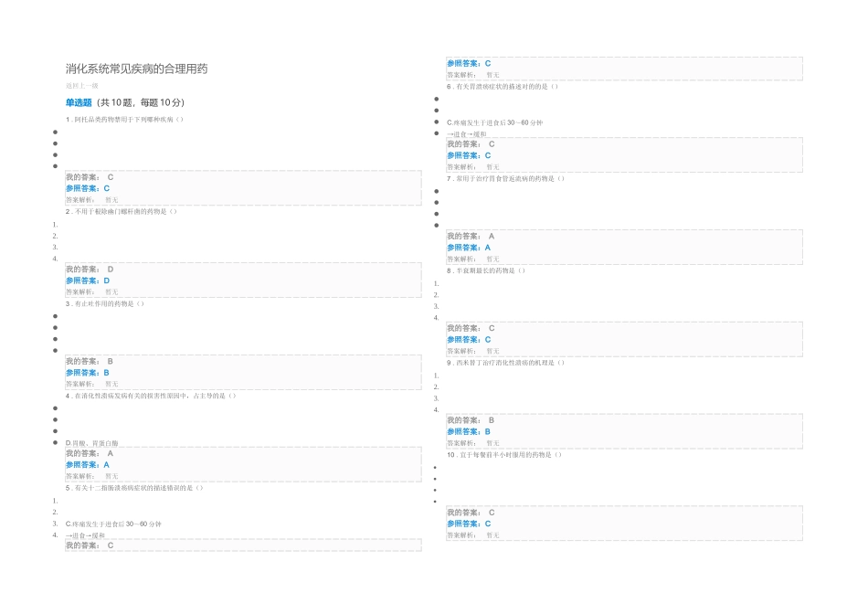
Task: Click 答案解析 暂无 under question 9
Action: click(x=473, y=443)
